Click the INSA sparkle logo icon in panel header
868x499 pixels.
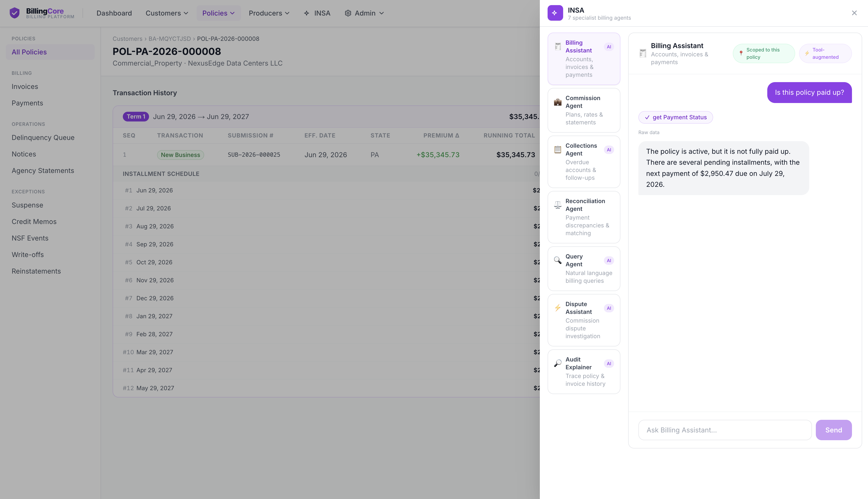coord(555,13)
